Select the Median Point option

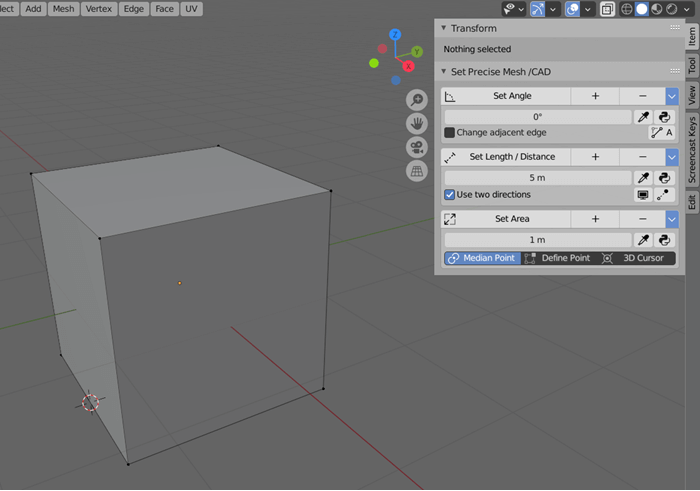482,258
